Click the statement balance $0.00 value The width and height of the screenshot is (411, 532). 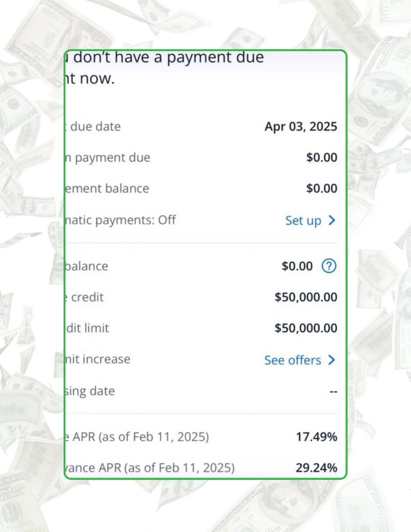point(322,188)
